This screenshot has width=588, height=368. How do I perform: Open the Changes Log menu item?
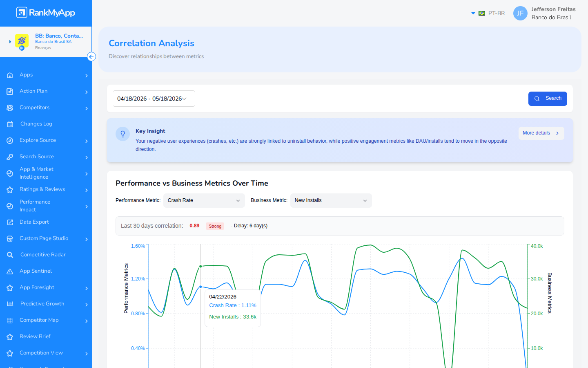pyautogui.click(x=36, y=124)
